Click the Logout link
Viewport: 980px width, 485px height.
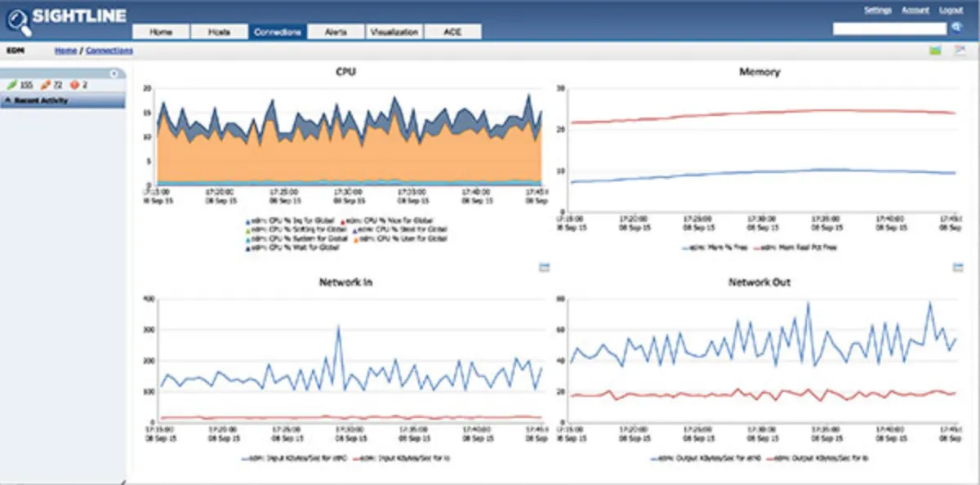pyautogui.click(x=951, y=10)
